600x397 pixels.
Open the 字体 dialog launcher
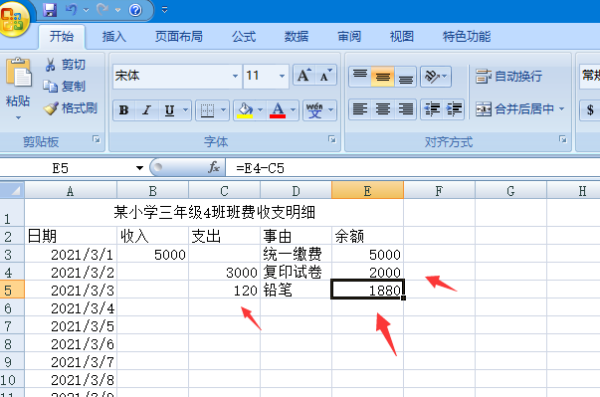point(332,139)
